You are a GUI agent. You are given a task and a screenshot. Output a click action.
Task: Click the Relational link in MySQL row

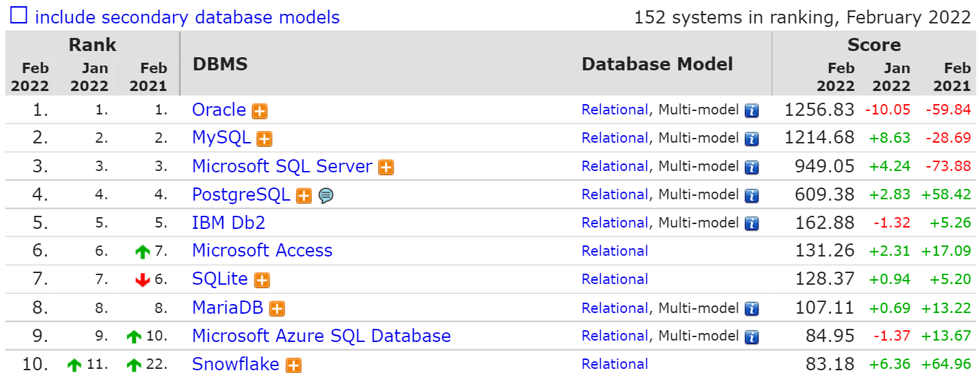tap(614, 138)
